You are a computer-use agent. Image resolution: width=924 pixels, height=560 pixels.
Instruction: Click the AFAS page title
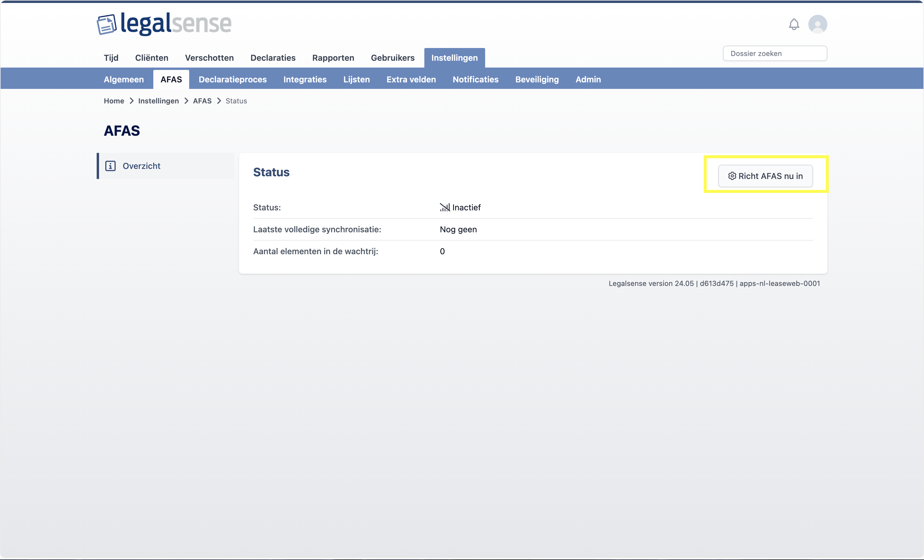click(122, 131)
